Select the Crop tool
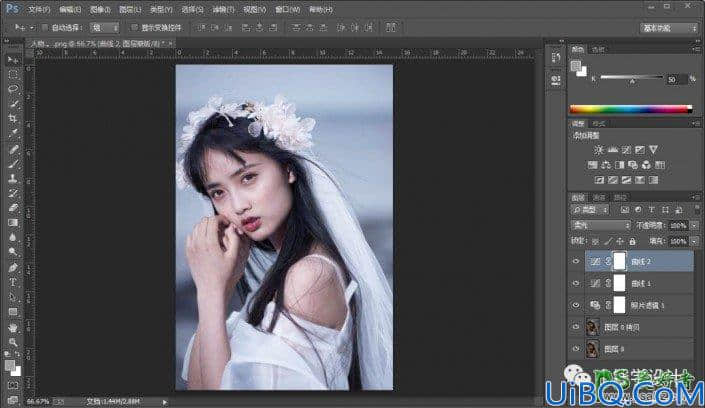The image size is (705, 408). point(13,118)
